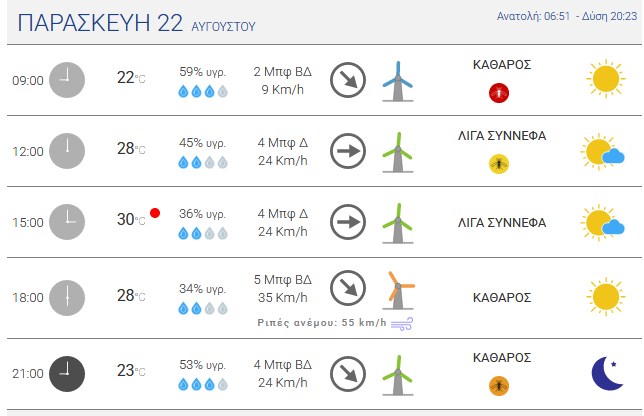644x416 pixels.
Task: Click the yellow mosquito icon at 12:00
Action: [x=499, y=164]
